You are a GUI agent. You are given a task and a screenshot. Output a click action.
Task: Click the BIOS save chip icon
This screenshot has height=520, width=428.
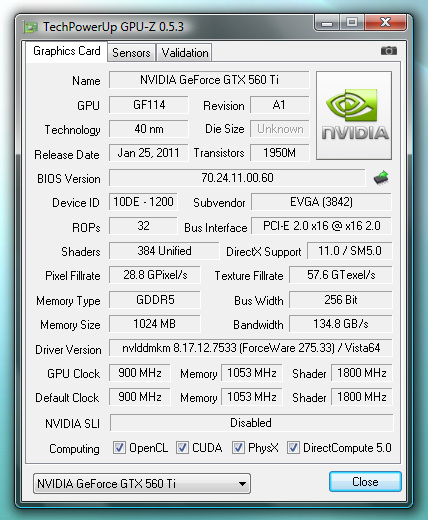[x=381, y=178]
